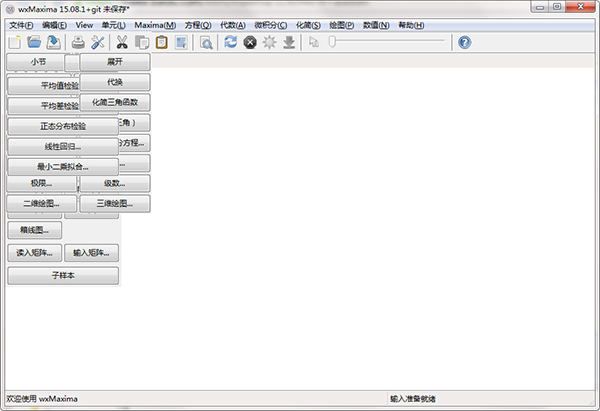Open the 化简(S) menu
Image resolution: width=600 pixels, height=411 pixels.
coord(308,25)
